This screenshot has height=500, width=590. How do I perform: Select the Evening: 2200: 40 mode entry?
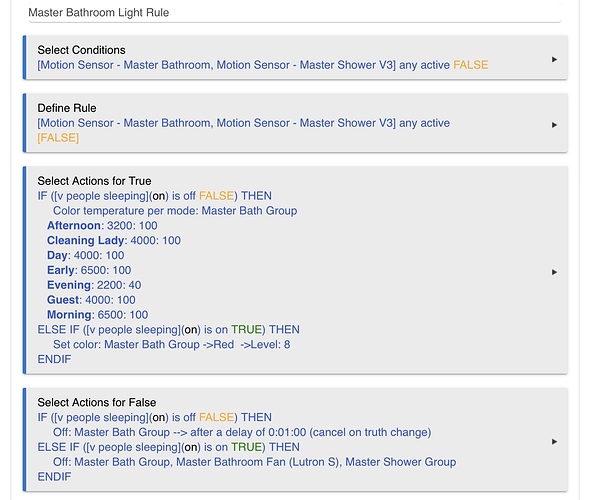[94, 285]
